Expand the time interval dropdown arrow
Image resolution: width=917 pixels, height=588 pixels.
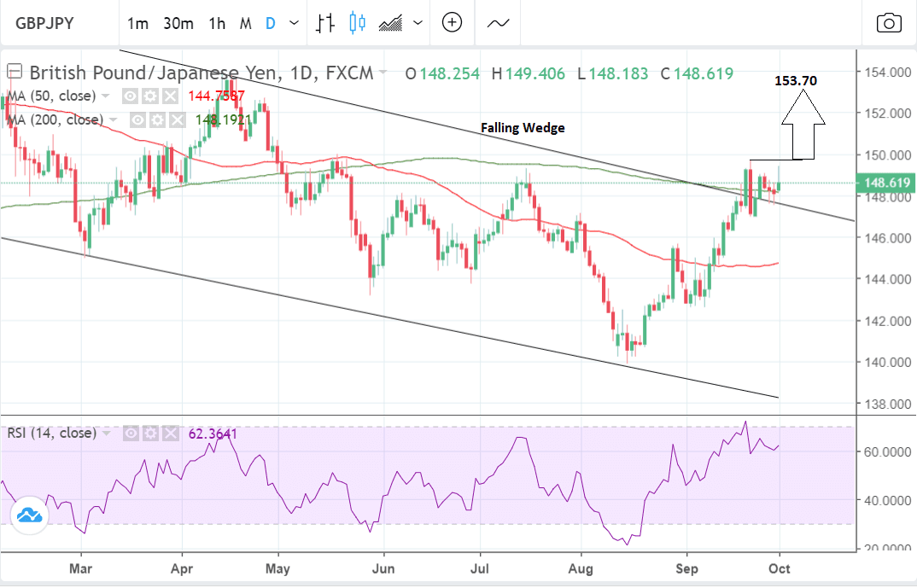[x=295, y=23]
